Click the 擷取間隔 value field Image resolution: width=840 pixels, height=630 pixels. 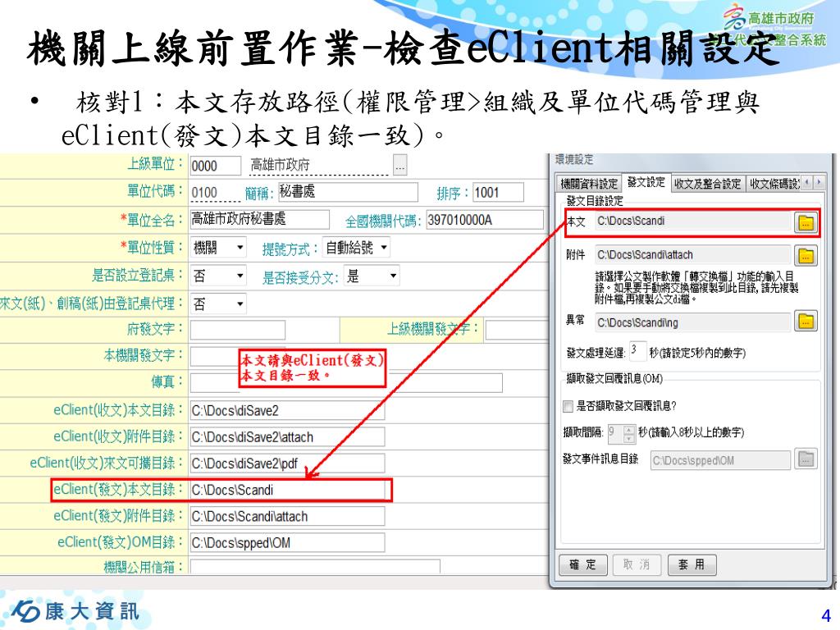coord(615,433)
